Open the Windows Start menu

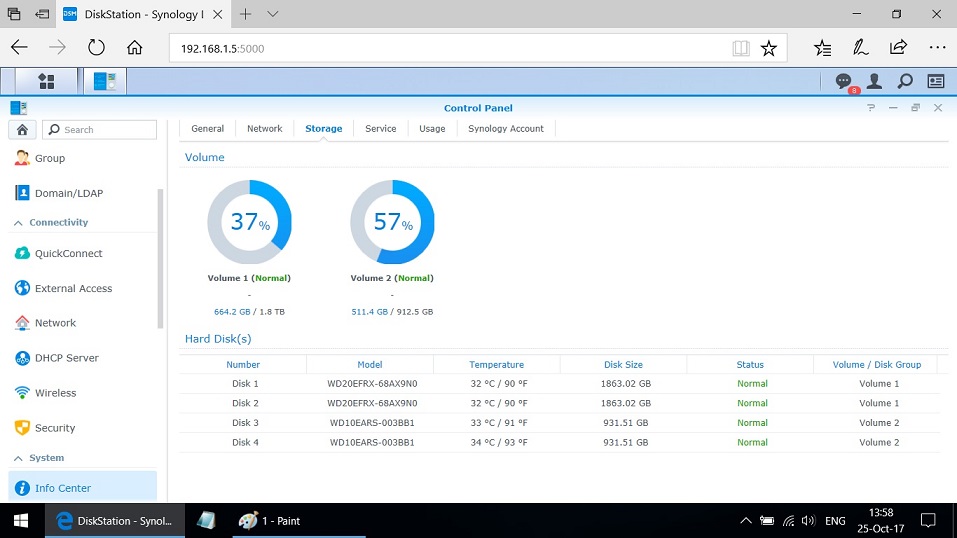click(21, 521)
